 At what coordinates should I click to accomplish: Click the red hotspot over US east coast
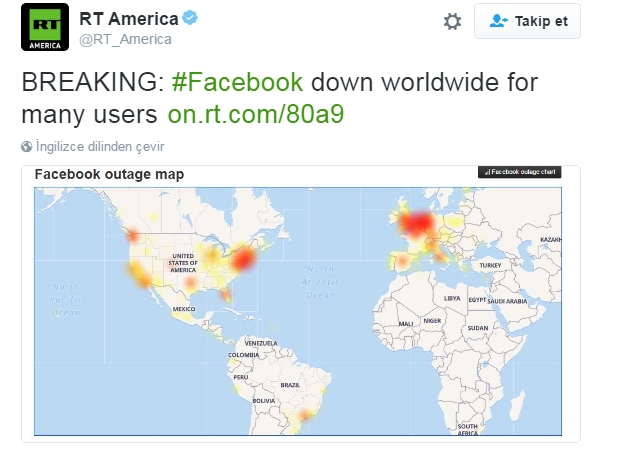[x=242, y=259]
